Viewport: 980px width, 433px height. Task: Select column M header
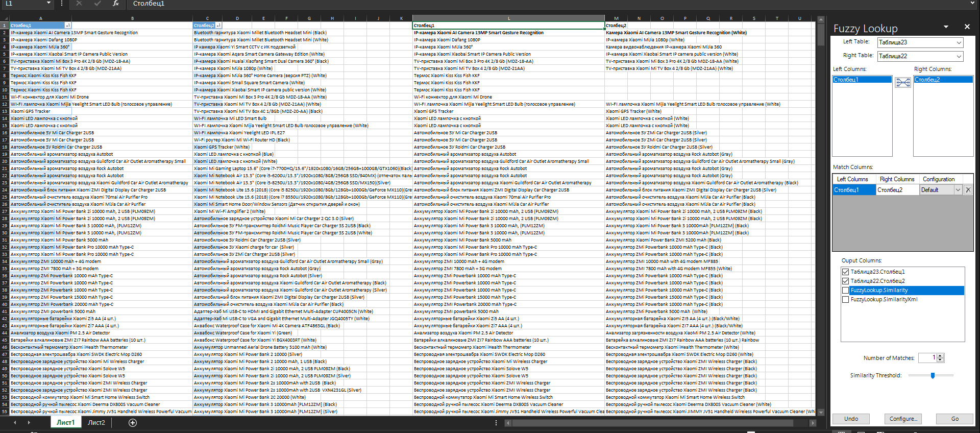click(616, 18)
